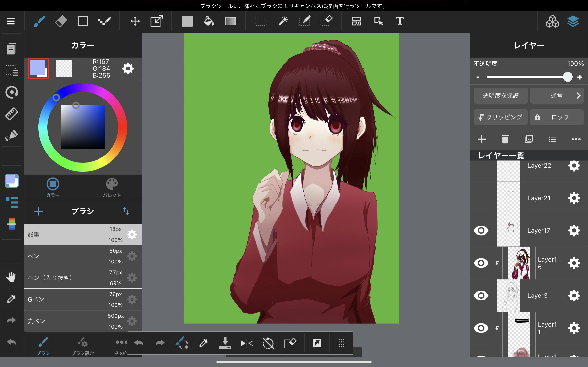Switch to the パレット tab
This screenshot has height=367, width=588.
click(x=112, y=188)
